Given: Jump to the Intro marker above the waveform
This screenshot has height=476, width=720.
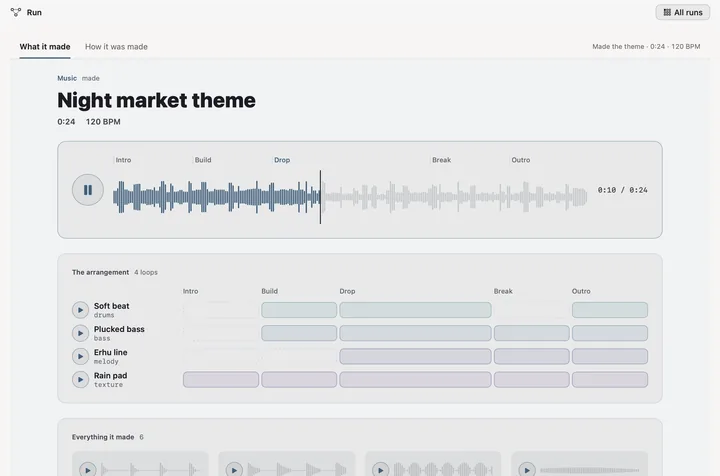Looking at the screenshot, I should coord(123,160).
